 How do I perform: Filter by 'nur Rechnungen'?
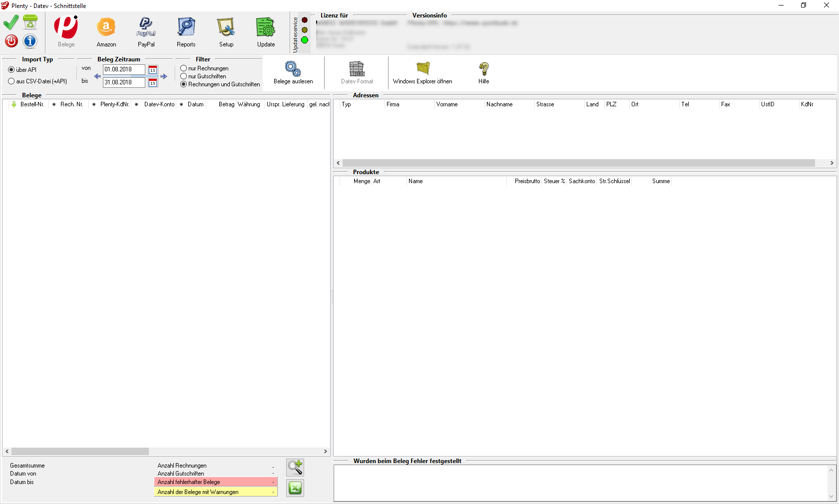[184, 68]
